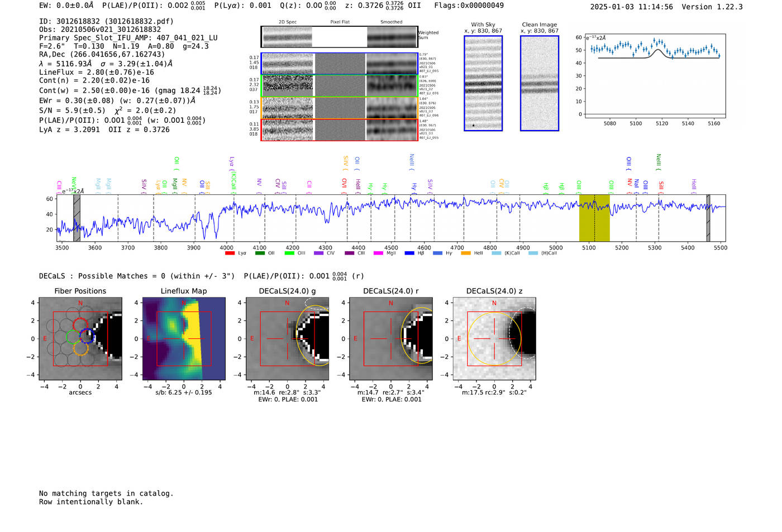The height and width of the screenshot is (532, 782).
Task: Click the Hγ legend color swatch
Action: pyautogui.click(x=437, y=253)
